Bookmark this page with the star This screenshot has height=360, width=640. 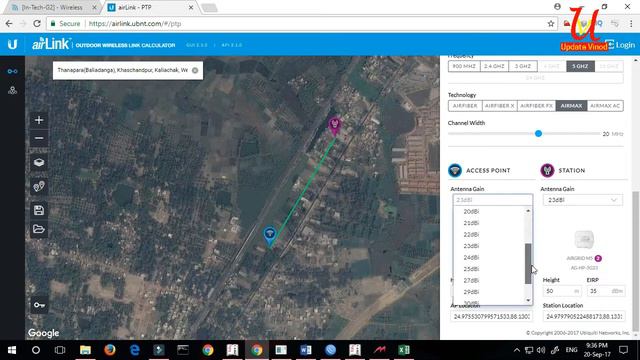point(551,24)
